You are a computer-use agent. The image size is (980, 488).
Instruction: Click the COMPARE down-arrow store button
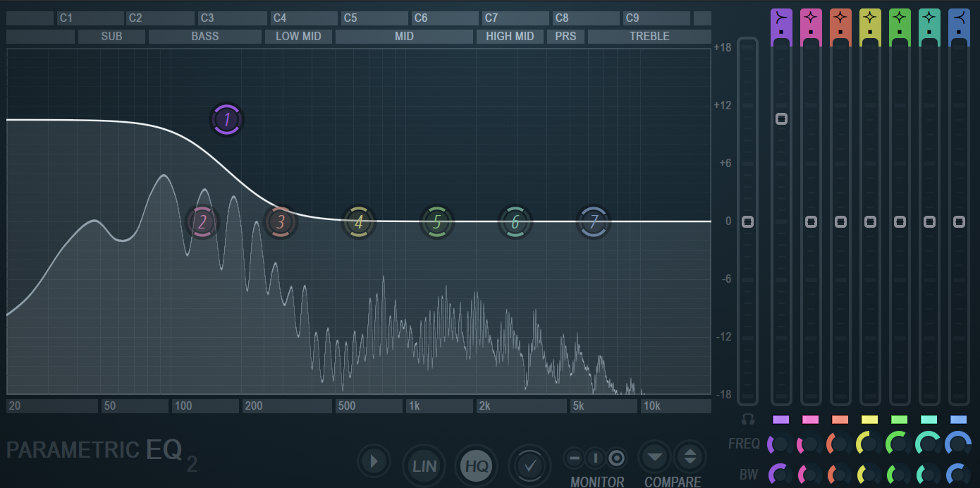coord(655,457)
